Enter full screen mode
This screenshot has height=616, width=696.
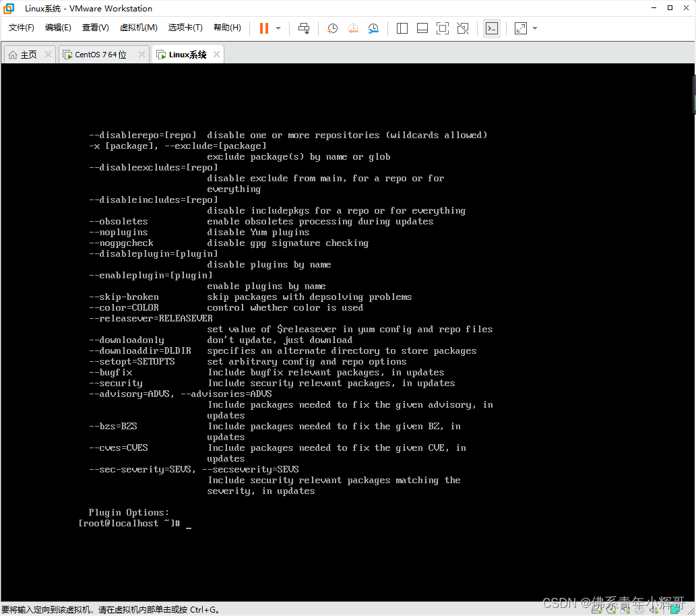click(443, 28)
